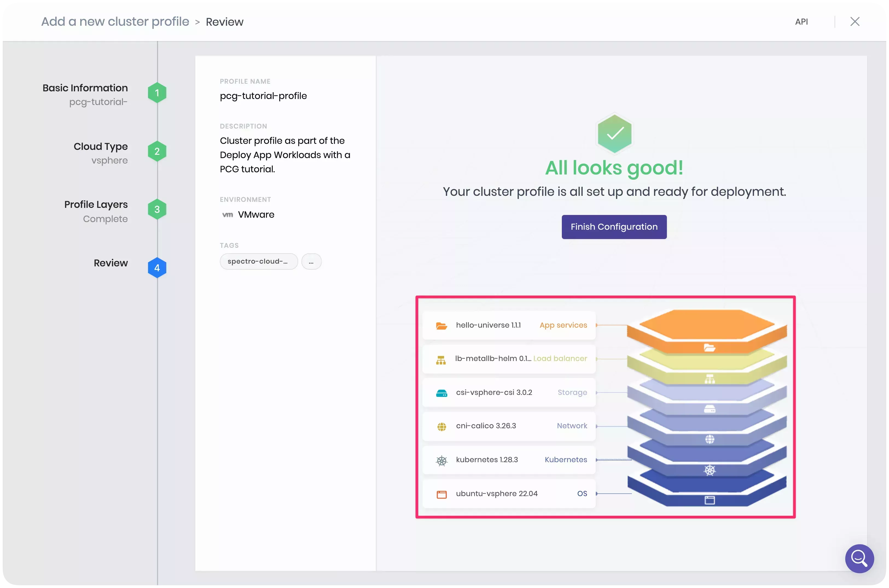Click the Finish Configuration button

pyautogui.click(x=614, y=226)
